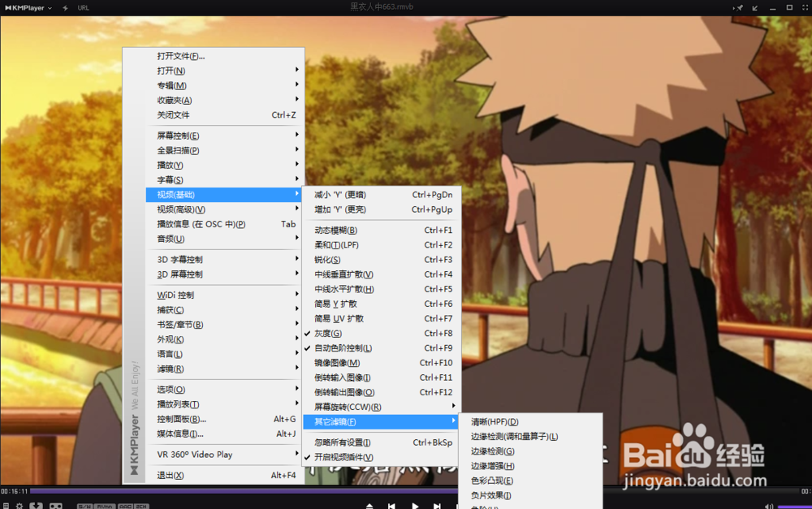This screenshot has width=812, height=509.
Task: Expand the 字幕(S) submenu
Action: pyautogui.click(x=225, y=179)
